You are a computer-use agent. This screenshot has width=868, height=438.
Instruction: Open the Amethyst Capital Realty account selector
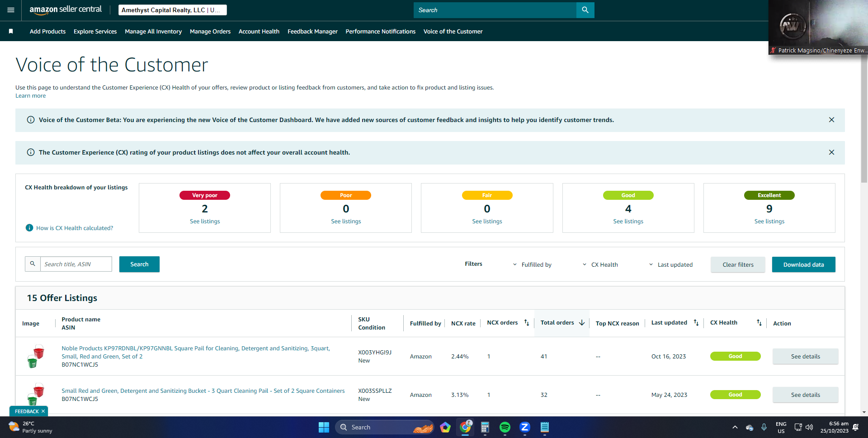click(x=173, y=10)
